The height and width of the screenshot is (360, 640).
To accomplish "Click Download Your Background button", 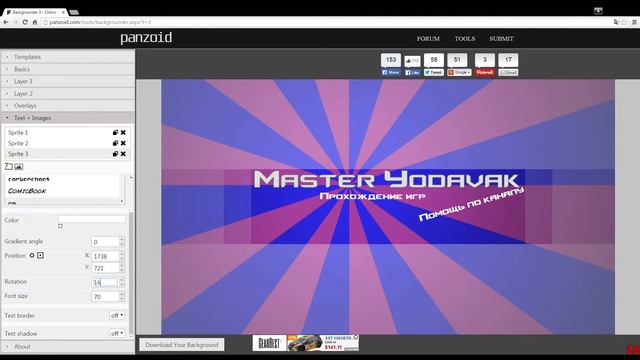I will [182, 345].
